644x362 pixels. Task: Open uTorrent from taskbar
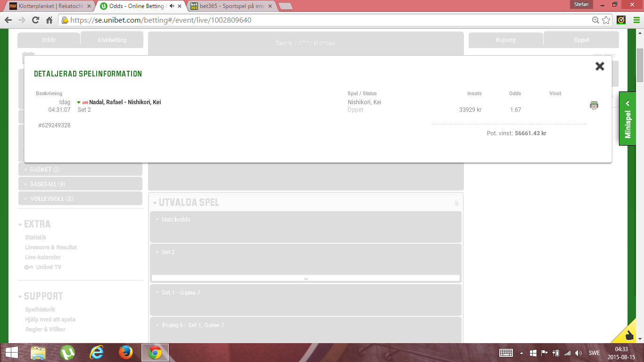[67, 353]
